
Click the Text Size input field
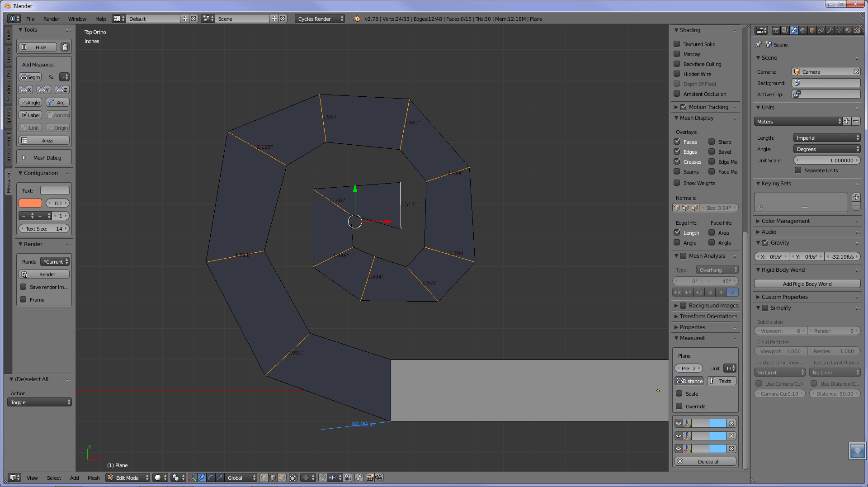click(43, 228)
